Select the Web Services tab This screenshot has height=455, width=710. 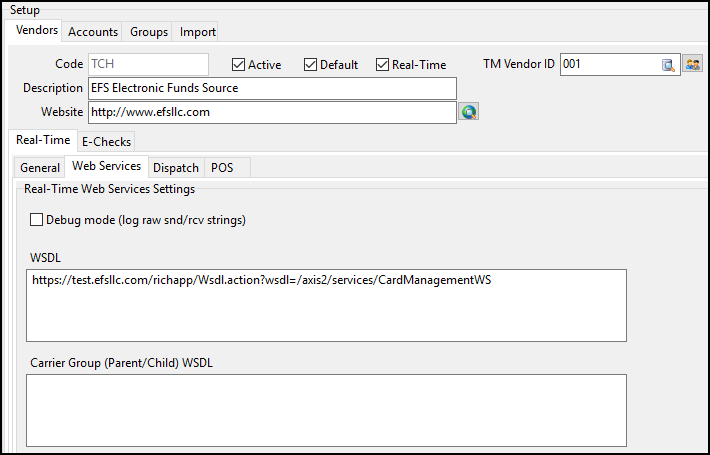coord(106,166)
